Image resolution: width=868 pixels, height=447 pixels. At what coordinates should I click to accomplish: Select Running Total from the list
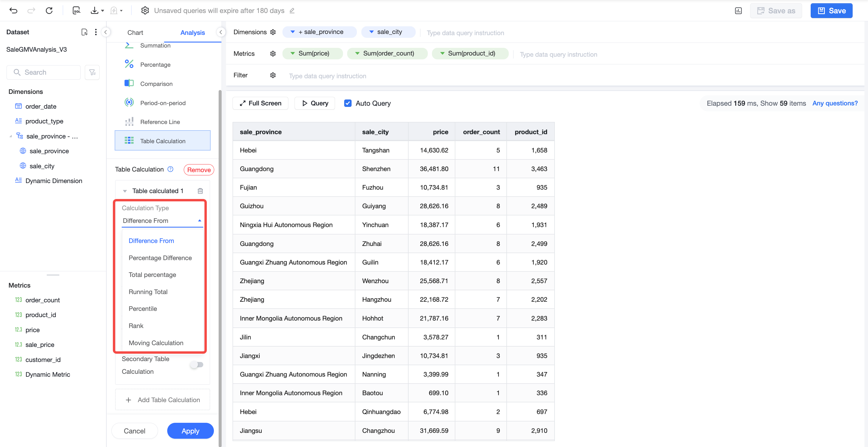click(x=148, y=292)
